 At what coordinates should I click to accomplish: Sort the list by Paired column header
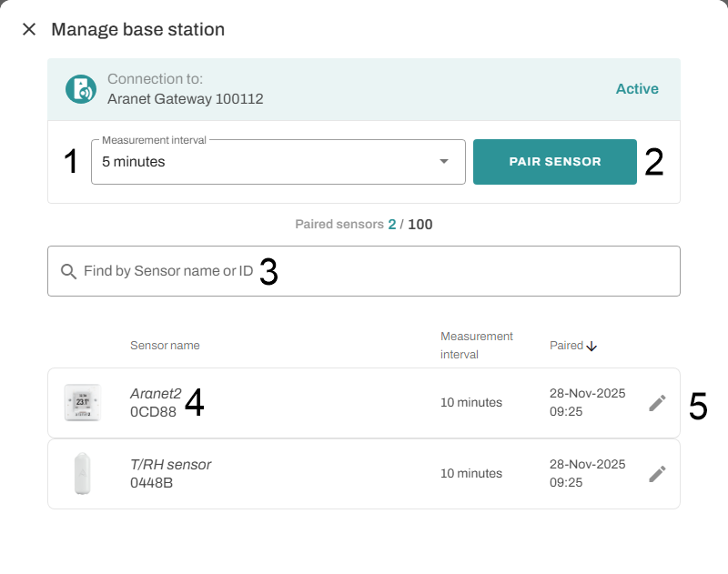click(566, 346)
